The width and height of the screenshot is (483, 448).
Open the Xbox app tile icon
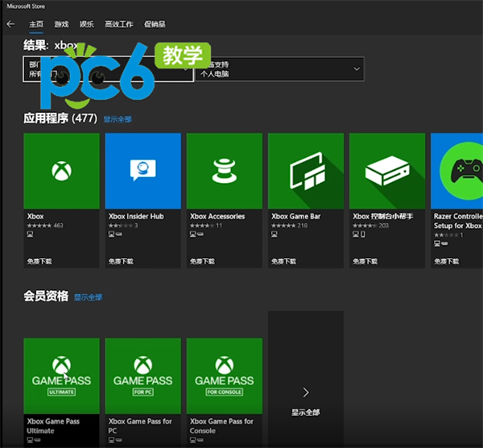62,171
